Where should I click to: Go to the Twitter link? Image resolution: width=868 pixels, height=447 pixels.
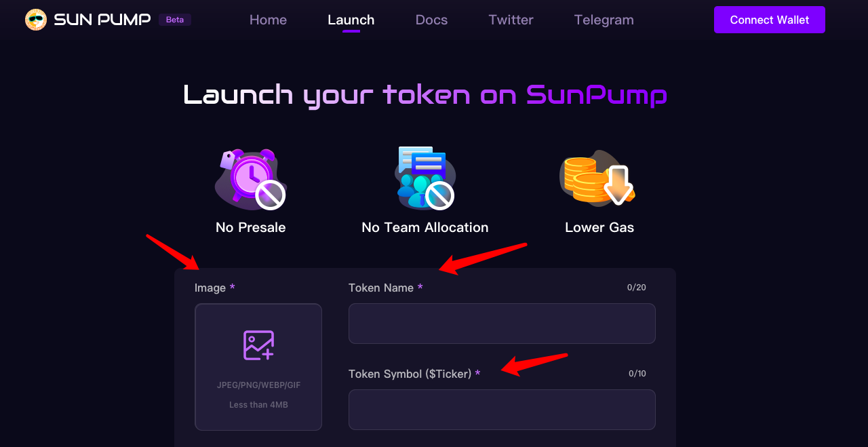coord(511,20)
